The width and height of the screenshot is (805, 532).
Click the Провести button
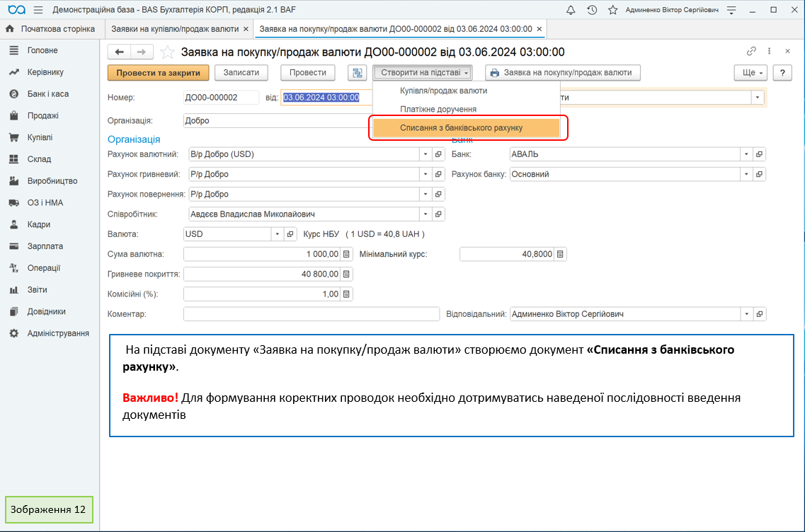pos(307,73)
